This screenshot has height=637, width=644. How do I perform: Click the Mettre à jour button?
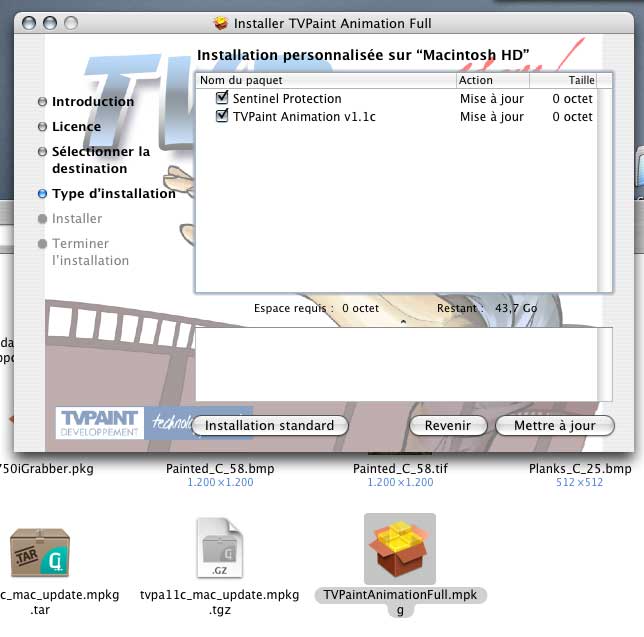point(555,425)
